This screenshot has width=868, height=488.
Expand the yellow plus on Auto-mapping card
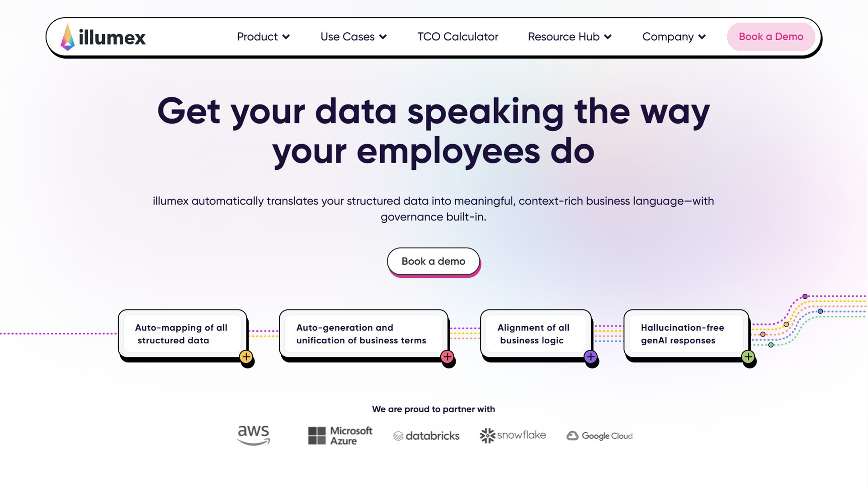tap(246, 357)
